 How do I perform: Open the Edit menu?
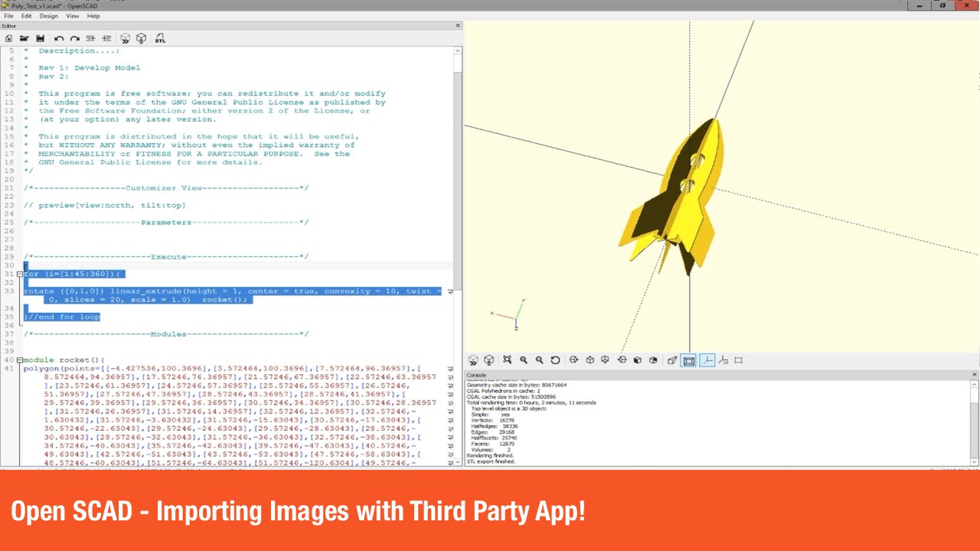pyautogui.click(x=26, y=16)
